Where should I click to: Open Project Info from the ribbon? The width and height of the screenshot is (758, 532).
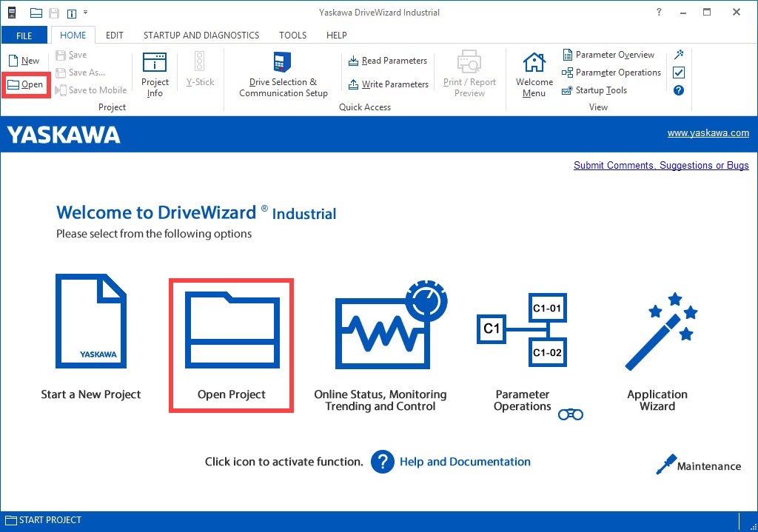[x=155, y=75]
